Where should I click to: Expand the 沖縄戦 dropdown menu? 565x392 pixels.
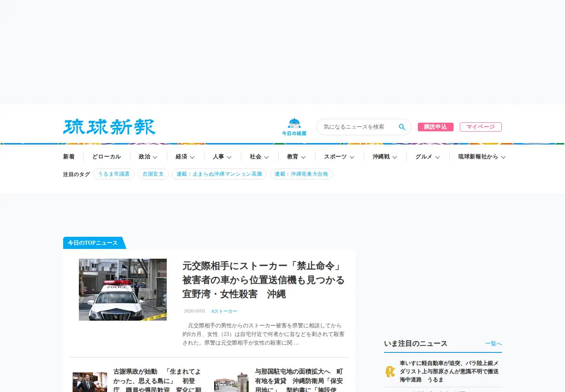coord(385,157)
